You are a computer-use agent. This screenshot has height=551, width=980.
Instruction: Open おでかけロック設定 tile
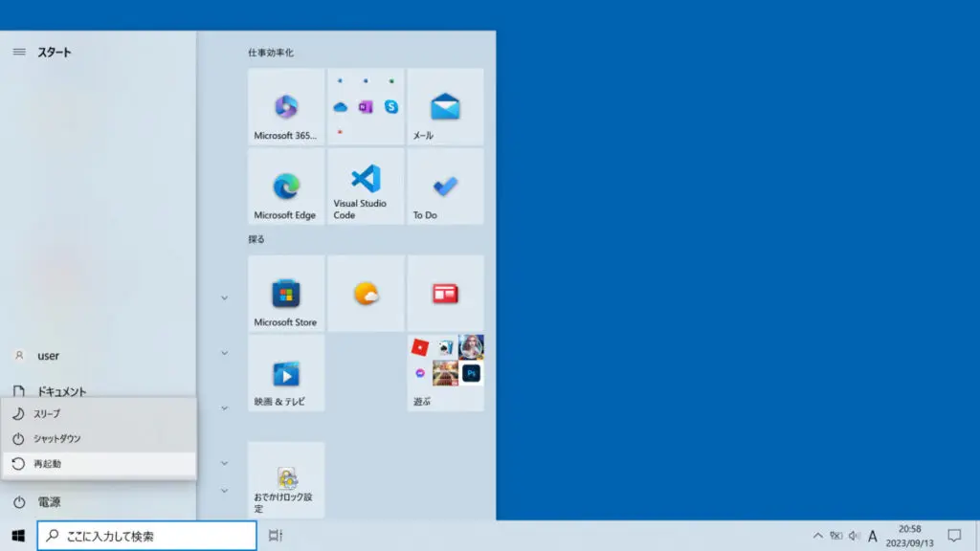click(285, 480)
